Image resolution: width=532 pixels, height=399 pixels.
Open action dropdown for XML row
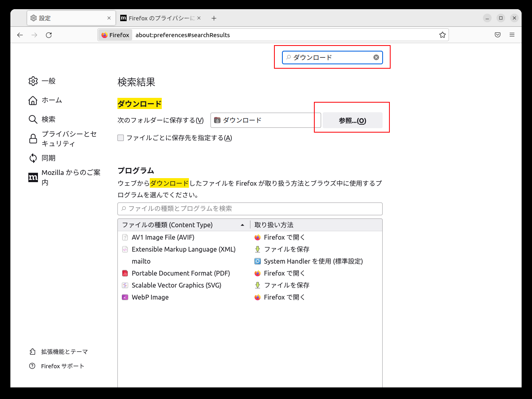point(316,249)
